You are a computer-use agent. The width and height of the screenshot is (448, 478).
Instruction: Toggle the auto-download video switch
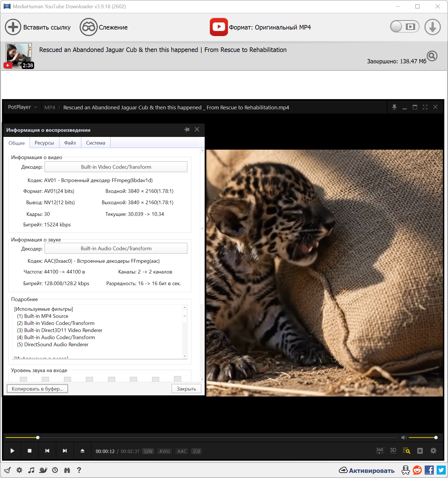point(405,27)
